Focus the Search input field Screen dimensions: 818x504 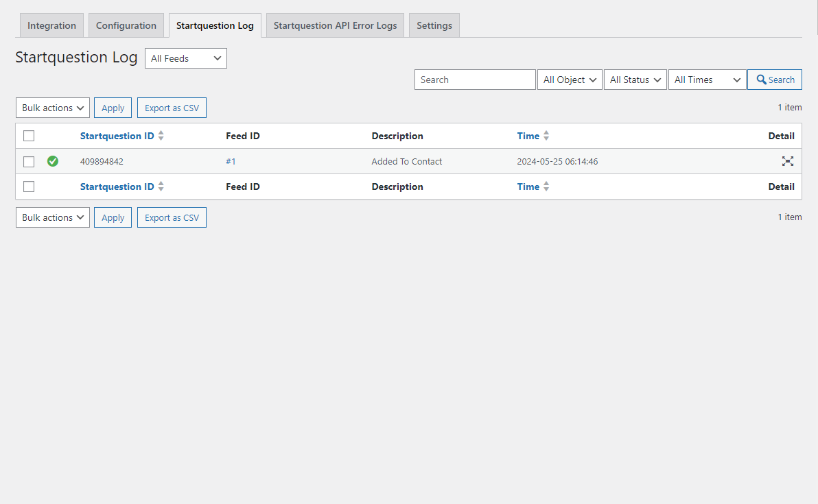[x=475, y=80]
